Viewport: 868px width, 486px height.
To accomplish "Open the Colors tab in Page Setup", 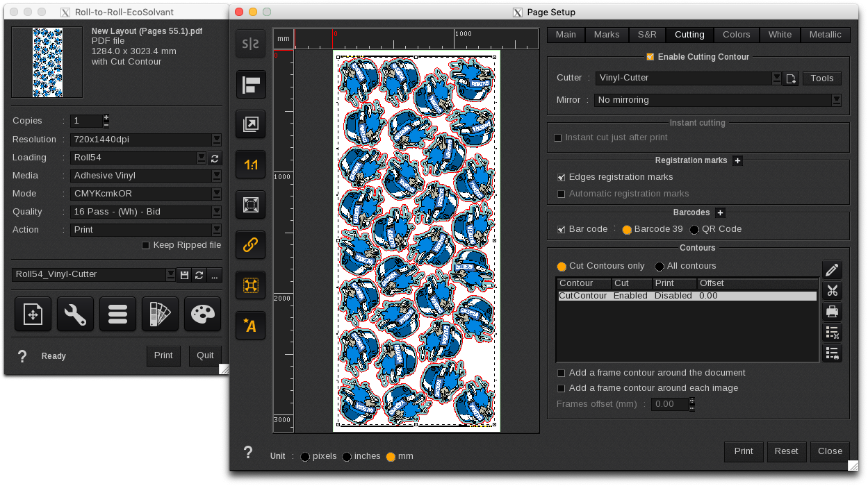I will tap(736, 34).
